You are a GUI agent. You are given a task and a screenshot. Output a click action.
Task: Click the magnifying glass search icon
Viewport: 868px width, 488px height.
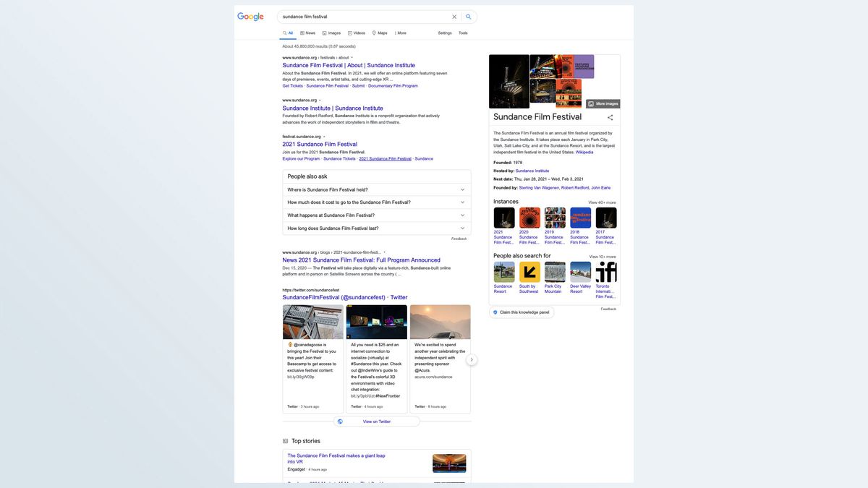pyautogui.click(x=467, y=15)
